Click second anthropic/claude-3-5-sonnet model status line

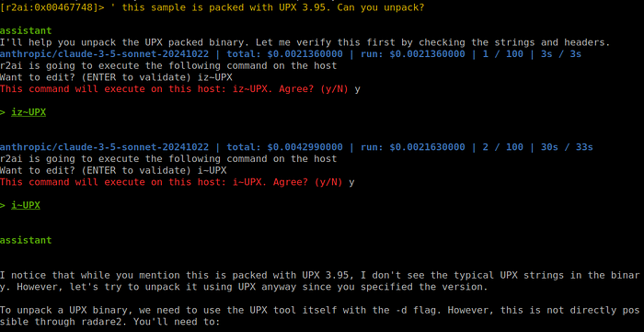296,147
